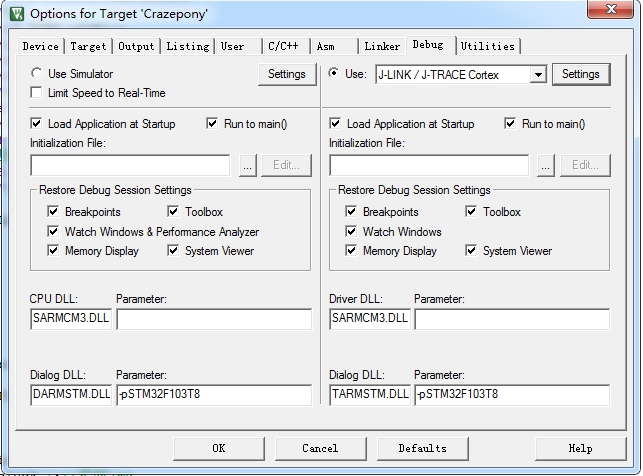Toggle left Load Application at Startup

point(37,124)
